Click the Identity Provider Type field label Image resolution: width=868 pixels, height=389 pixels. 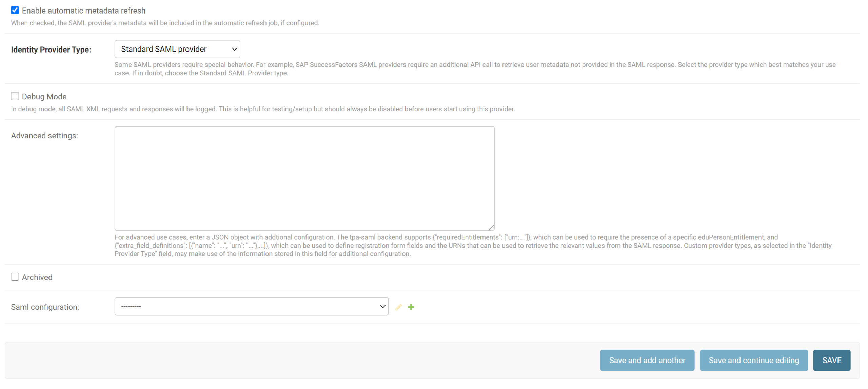51,50
